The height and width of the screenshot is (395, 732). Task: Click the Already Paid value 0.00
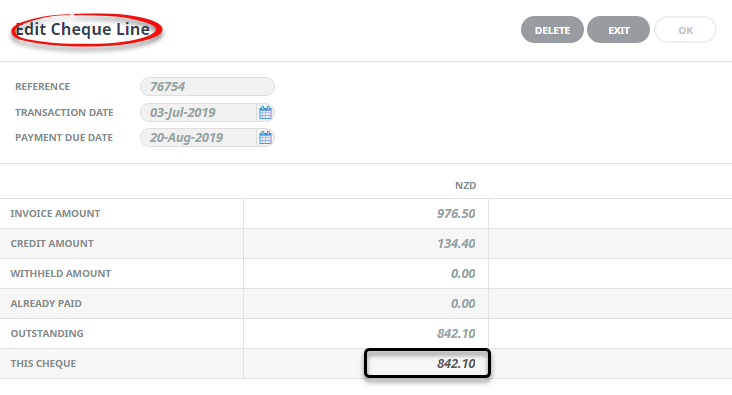pyautogui.click(x=463, y=303)
